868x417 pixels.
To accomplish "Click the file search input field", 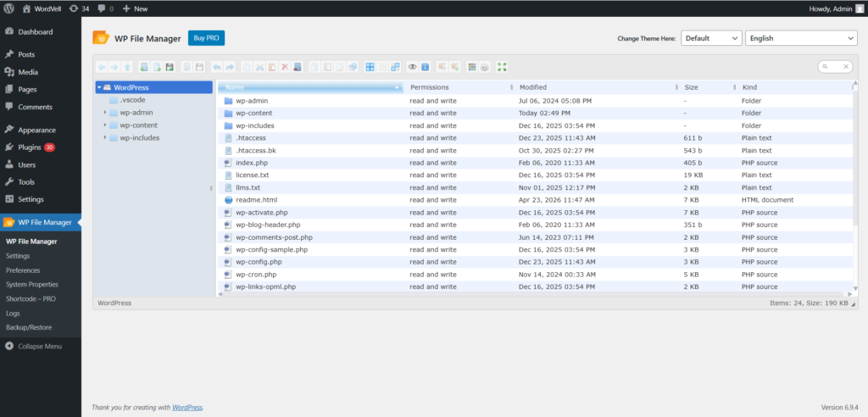I will (x=835, y=66).
